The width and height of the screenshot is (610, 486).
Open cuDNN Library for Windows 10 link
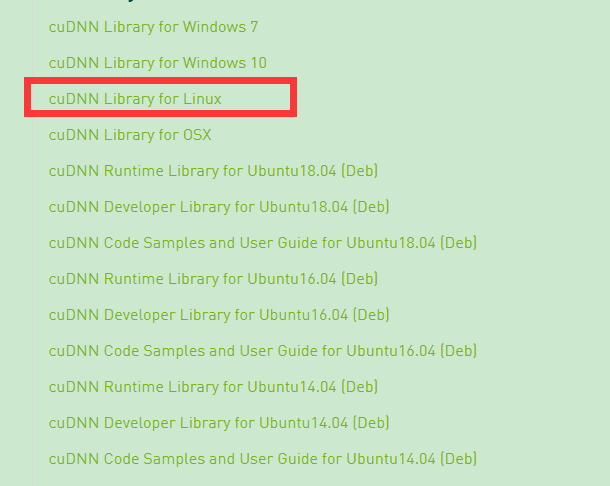point(158,63)
